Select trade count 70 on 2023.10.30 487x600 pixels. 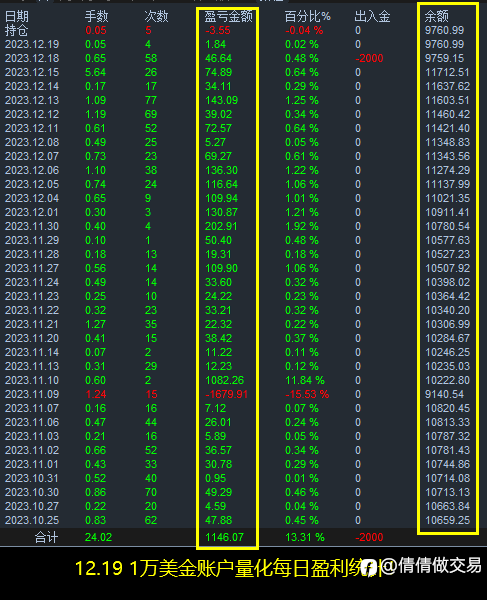point(151,492)
